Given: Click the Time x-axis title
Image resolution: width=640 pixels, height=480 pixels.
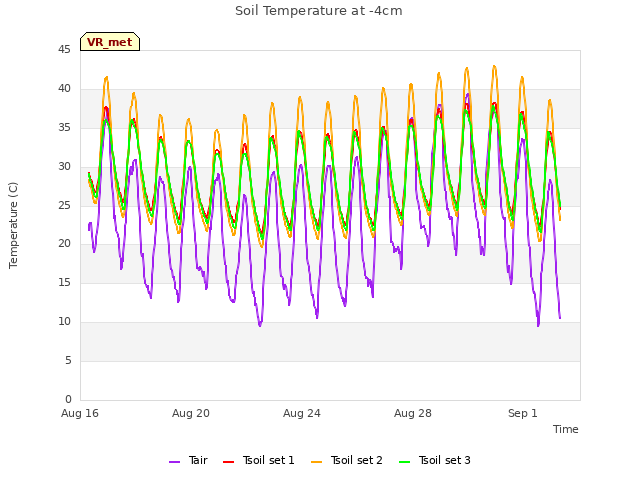Looking at the screenshot, I should coord(566,429).
